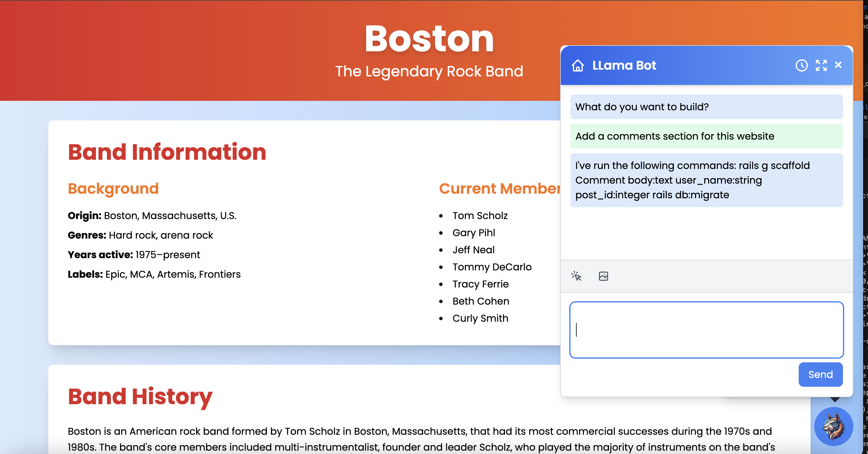Click the Band History heading
This screenshot has height=454, width=868.
(140, 396)
